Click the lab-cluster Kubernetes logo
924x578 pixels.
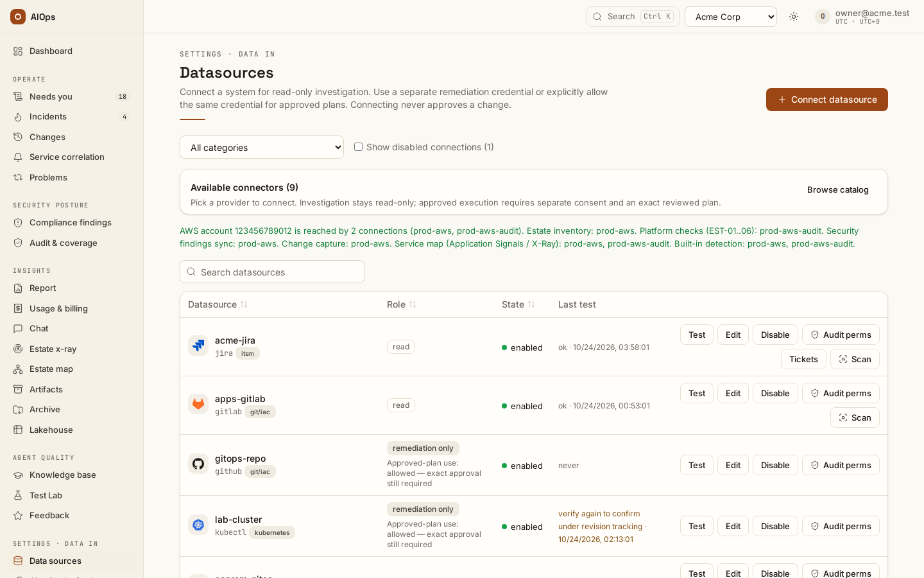(198, 525)
